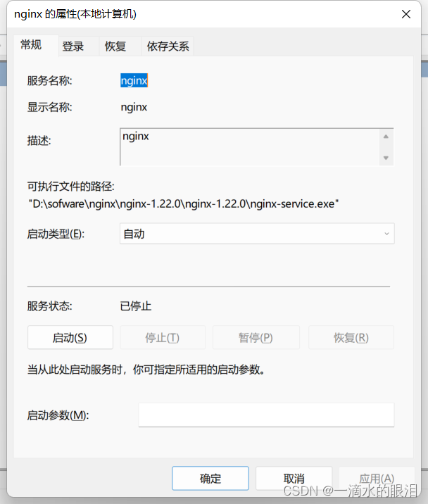Image resolution: width=428 pixels, height=504 pixels.
Task: Click the description box scroll-down arrow
Action: (x=386, y=158)
